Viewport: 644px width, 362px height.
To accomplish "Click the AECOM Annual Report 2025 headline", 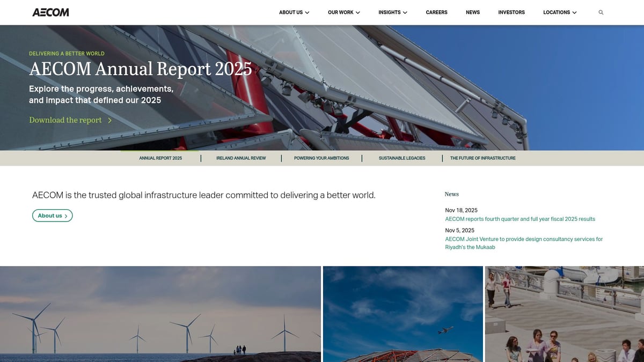I will coord(141,69).
